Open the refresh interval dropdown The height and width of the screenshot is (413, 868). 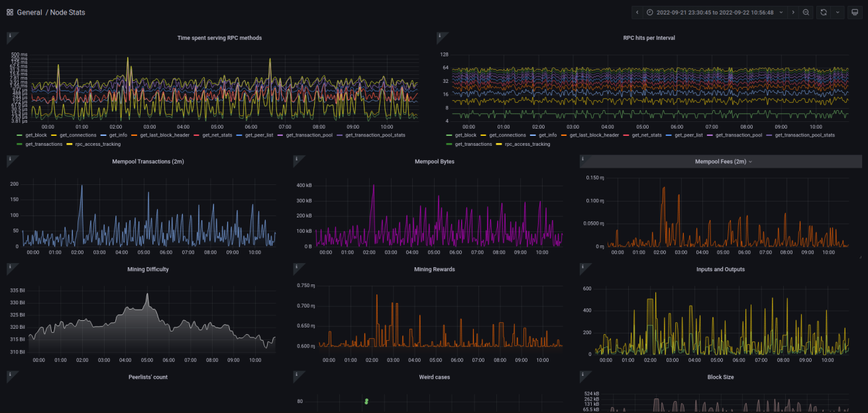(838, 13)
